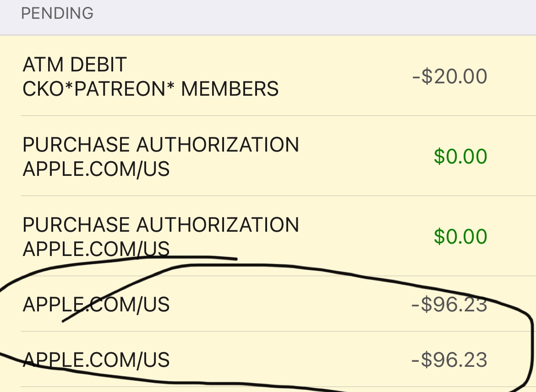Tap the bottom -$96.23 amount

pyautogui.click(x=449, y=359)
